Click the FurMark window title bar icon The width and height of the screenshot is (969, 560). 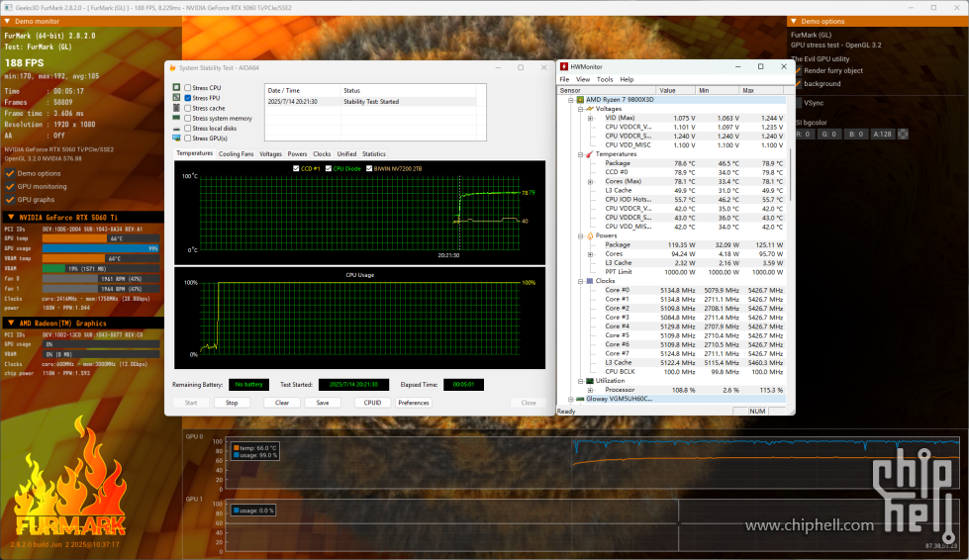tap(7, 7)
